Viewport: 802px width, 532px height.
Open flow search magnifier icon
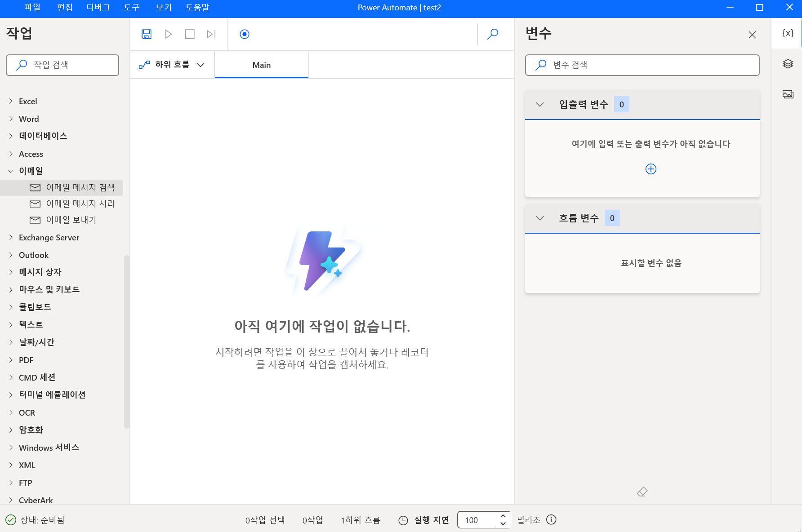(493, 34)
